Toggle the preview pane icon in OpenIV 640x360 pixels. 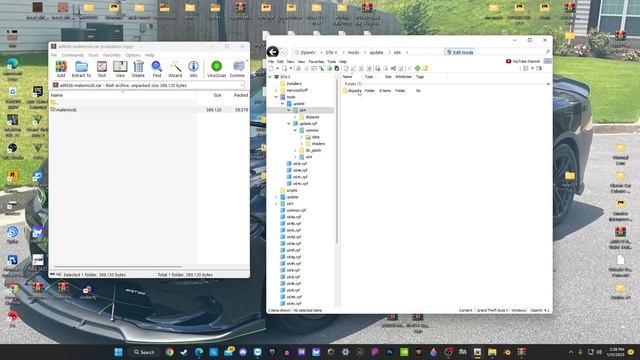[x=539, y=68]
